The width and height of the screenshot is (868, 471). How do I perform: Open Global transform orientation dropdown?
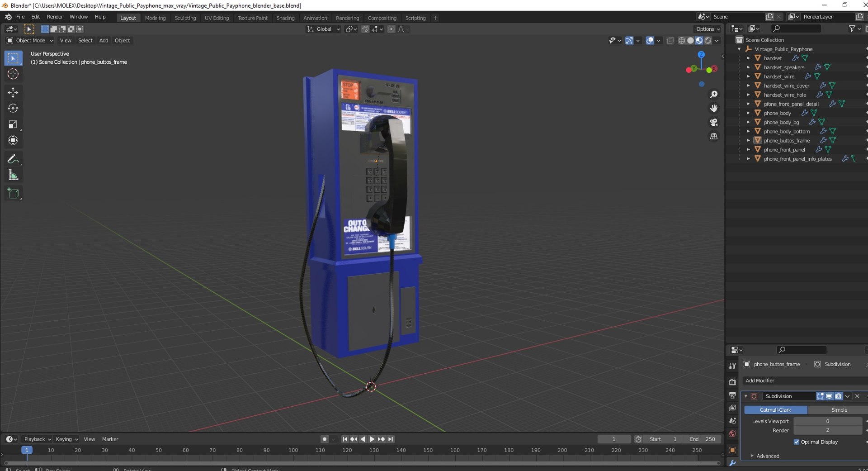[x=323, y=29]
